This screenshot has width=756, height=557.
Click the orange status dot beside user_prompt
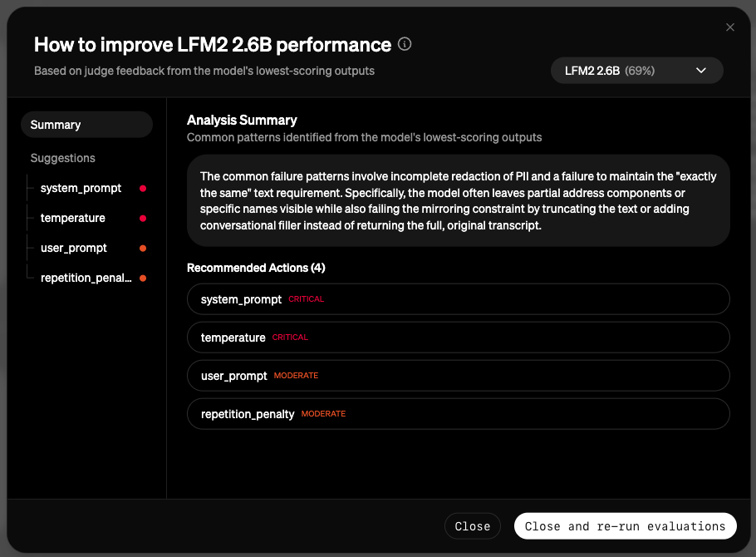[x=143, y=248]
